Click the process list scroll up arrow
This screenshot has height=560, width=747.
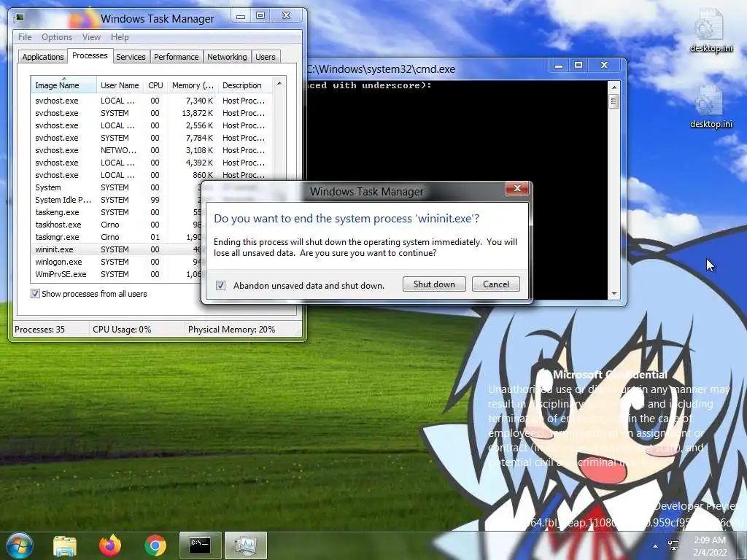pyautogui.click(x=279, y=83)
